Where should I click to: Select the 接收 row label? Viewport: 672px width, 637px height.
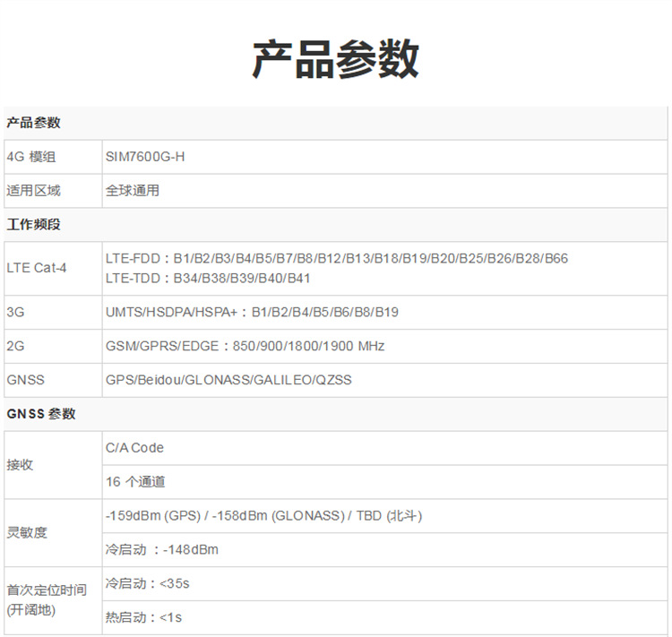point(20,465)
